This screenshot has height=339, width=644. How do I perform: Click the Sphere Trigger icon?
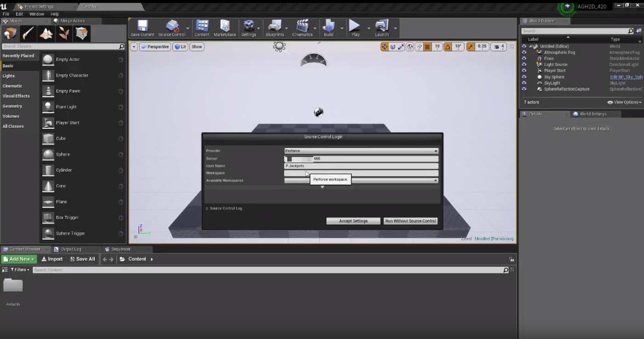coord(48,233)
